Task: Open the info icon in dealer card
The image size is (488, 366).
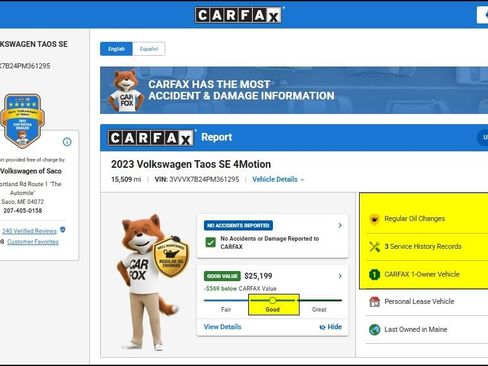Action: point(67,142)
